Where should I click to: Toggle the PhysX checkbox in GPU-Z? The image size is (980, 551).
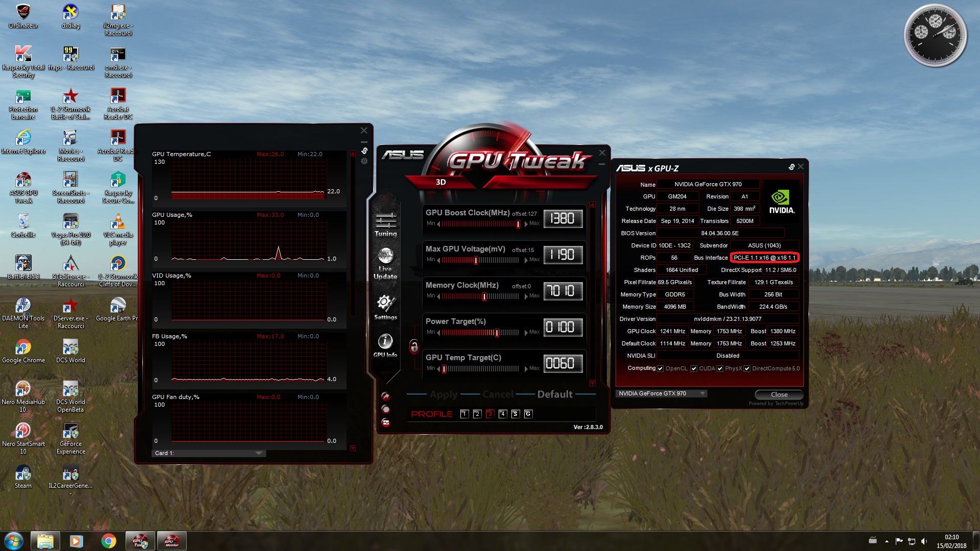pos(720,368)
